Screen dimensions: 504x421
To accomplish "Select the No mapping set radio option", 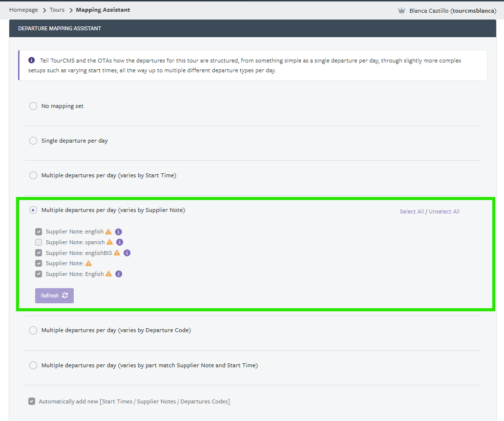I will click(x=33, y=106).
